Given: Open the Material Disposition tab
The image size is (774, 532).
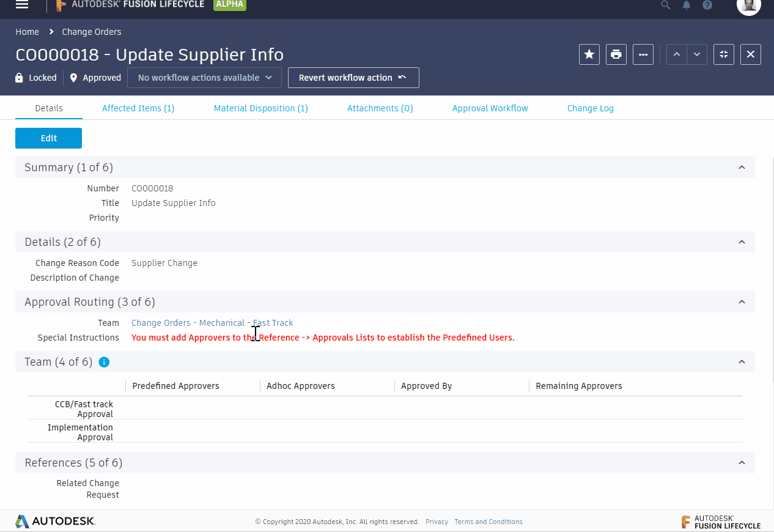Looking at the screenshot, I should pos(261,108).
